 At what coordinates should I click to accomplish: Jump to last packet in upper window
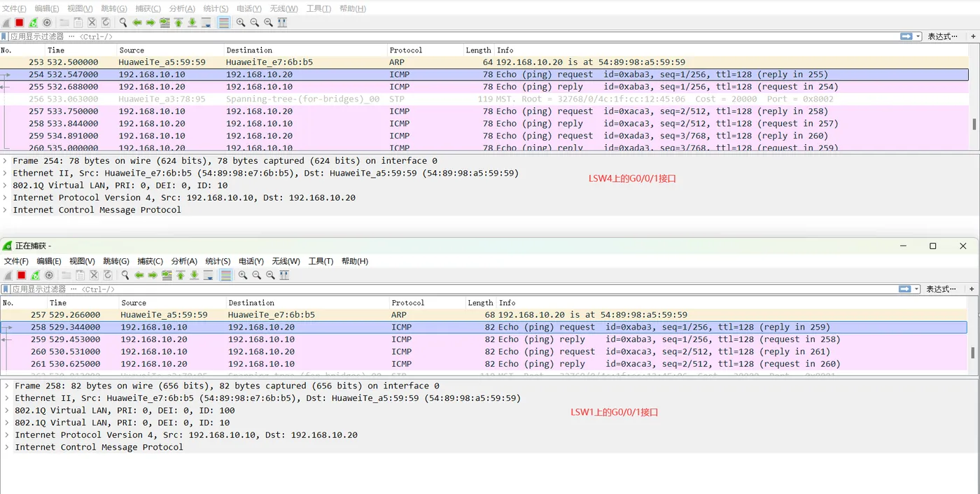[192, 22]
